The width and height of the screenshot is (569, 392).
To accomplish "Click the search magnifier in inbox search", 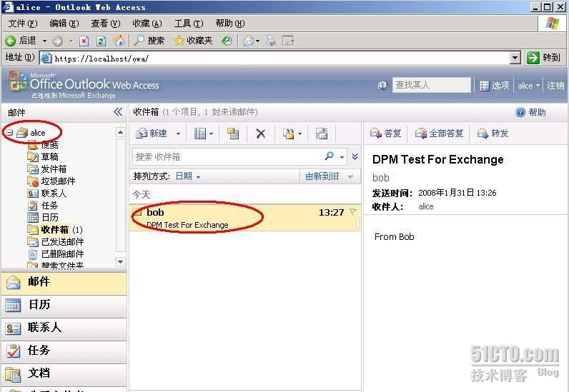I will point(329,156).
